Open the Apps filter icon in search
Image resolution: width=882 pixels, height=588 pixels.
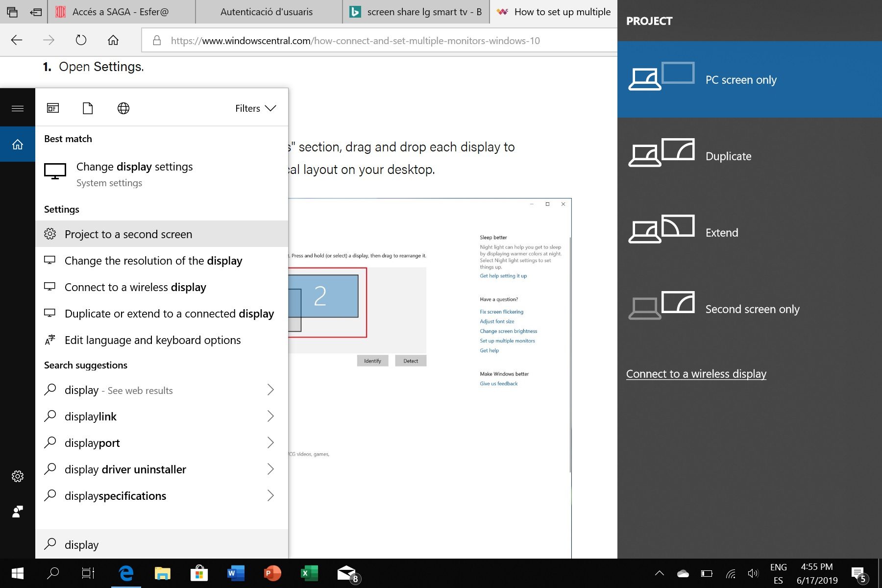(x=53, y=108)
